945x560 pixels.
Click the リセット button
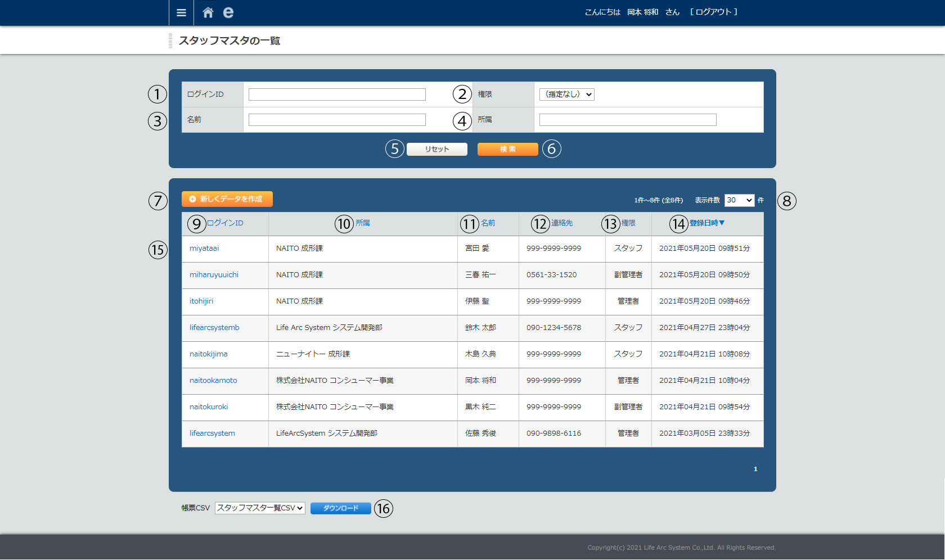point(436,149)
